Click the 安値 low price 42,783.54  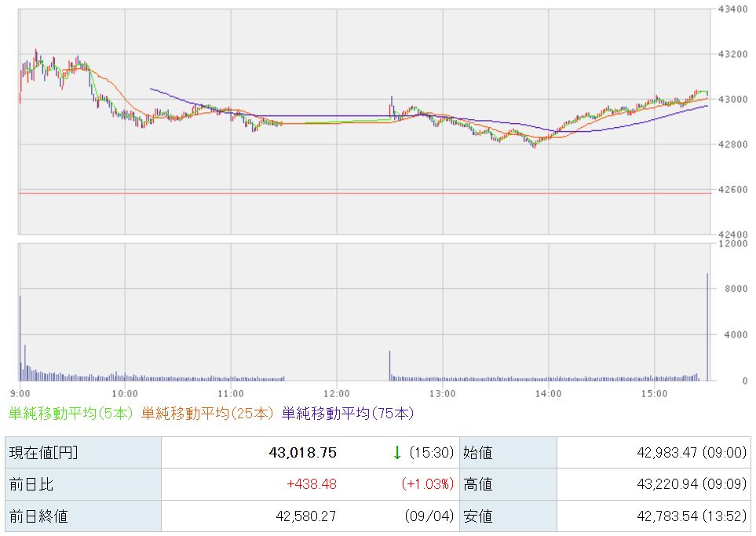[667, 516]
